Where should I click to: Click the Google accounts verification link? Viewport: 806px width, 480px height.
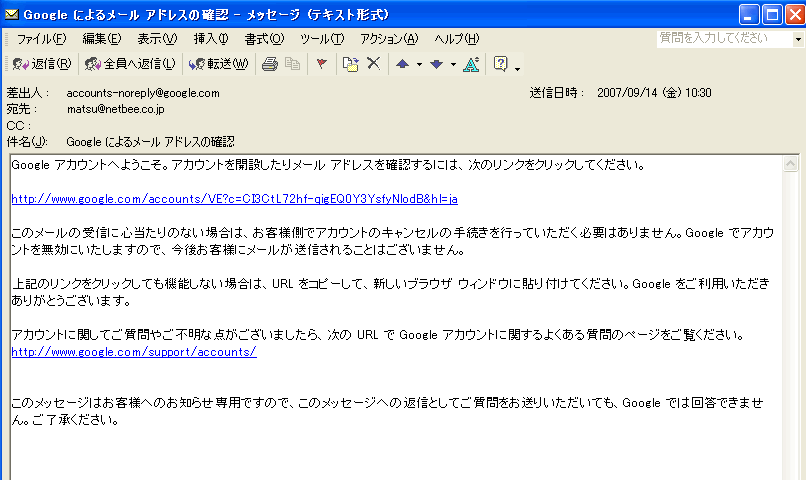(x=234, y=199)
